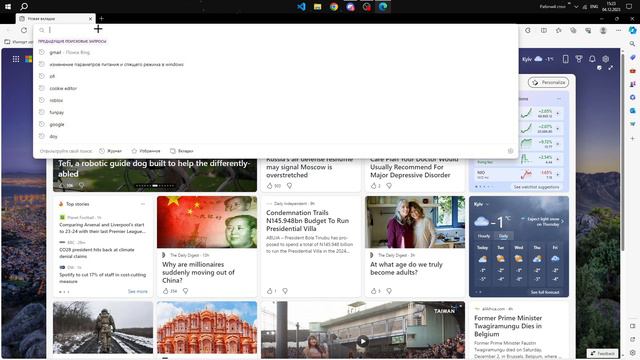Click the Feedback button
This screenshot has height=360, width=640.
click(x=602, y=353)
